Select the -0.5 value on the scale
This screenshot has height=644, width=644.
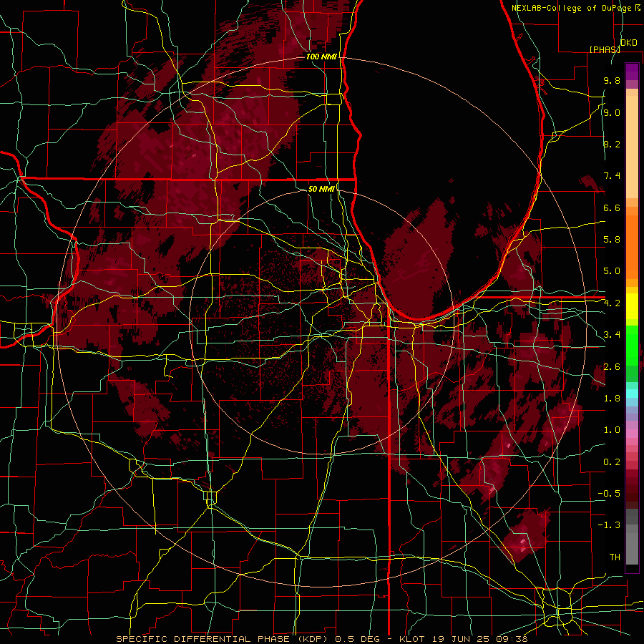point(609,494)
